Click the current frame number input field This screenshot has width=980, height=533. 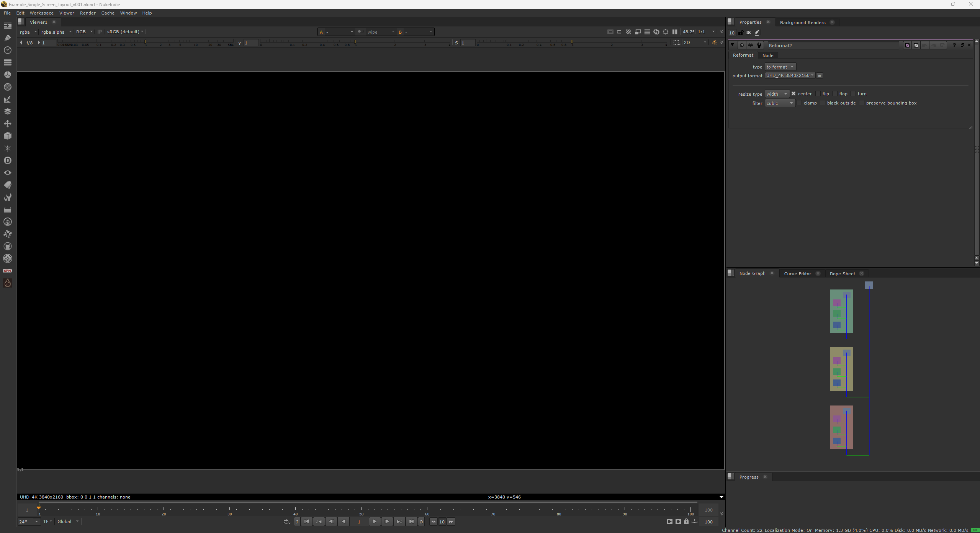click(x=359, y=522)
